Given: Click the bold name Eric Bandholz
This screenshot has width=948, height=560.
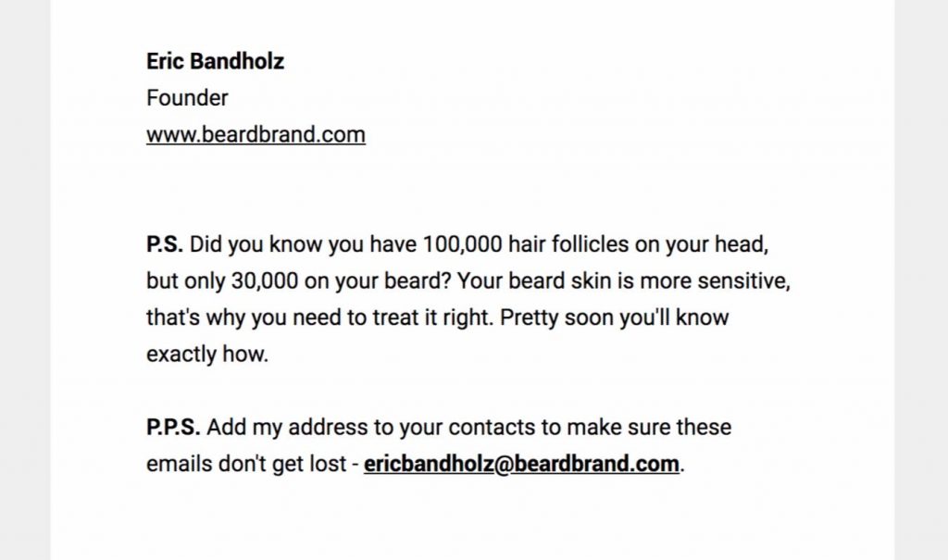Looking at the screenshot, I should point(215,61).
